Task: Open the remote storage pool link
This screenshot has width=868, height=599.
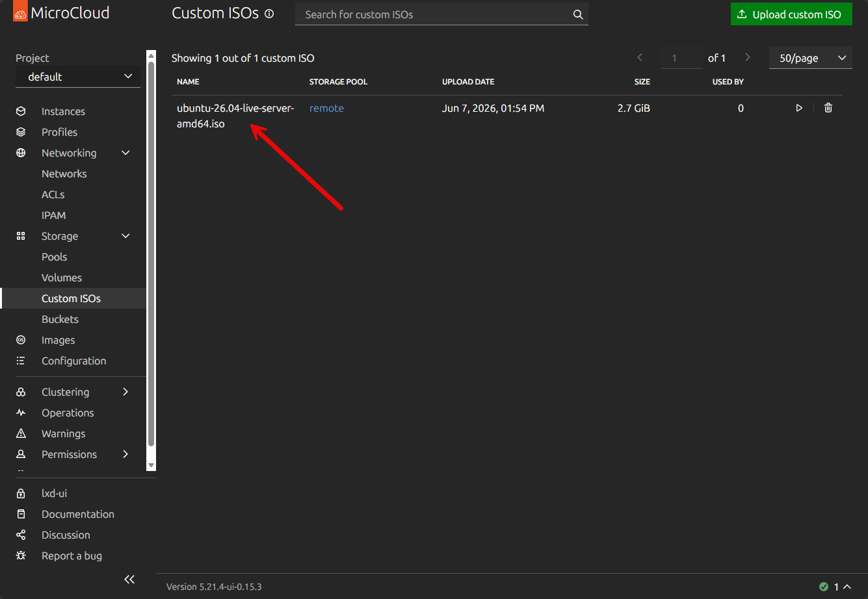Action: point(326,108)
